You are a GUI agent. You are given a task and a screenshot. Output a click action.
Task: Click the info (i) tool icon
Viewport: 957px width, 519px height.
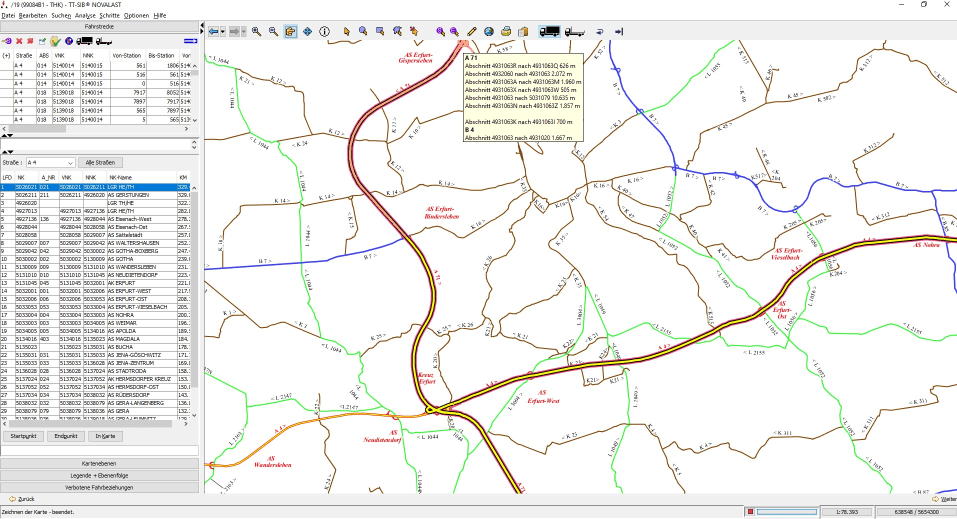tap(325, 32)
